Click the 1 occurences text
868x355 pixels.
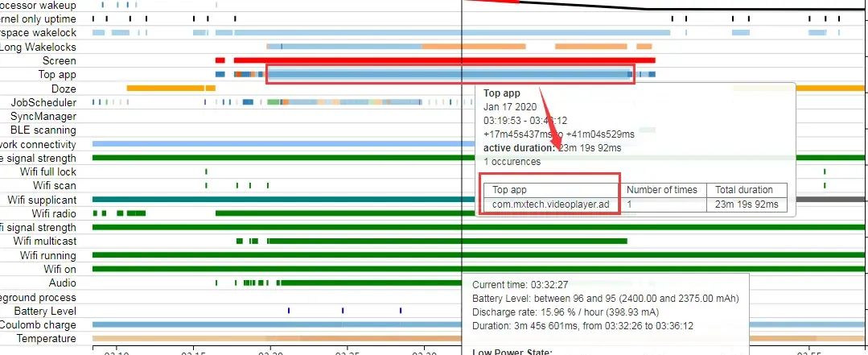(512, 162)
